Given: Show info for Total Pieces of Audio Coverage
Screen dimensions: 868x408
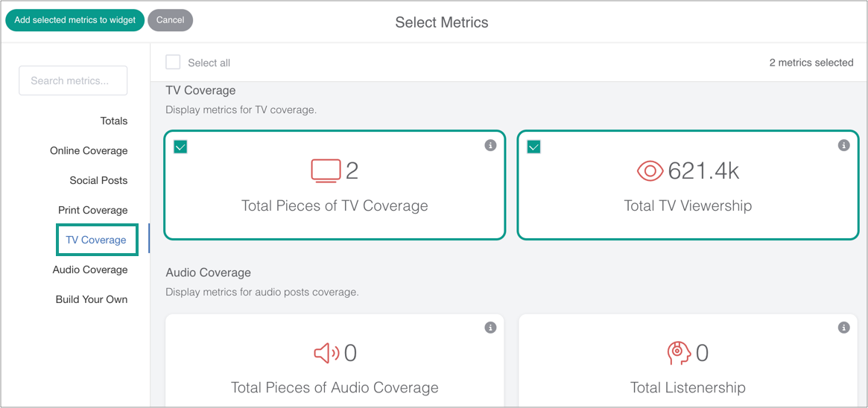Looking at the screenshot, I should 490,328.
